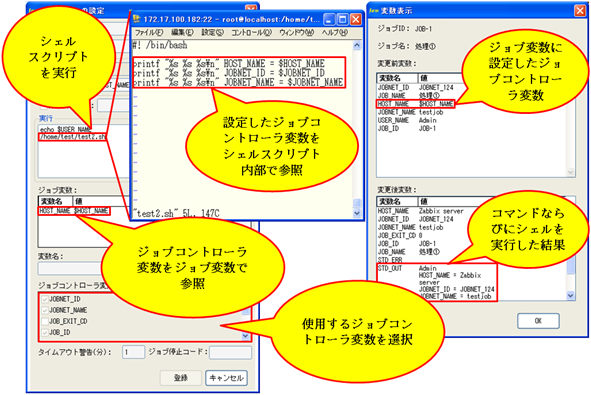
Task: Click the down arrow of the 変更後変数 table scrollbar
Action: click(x=571, y=295)
